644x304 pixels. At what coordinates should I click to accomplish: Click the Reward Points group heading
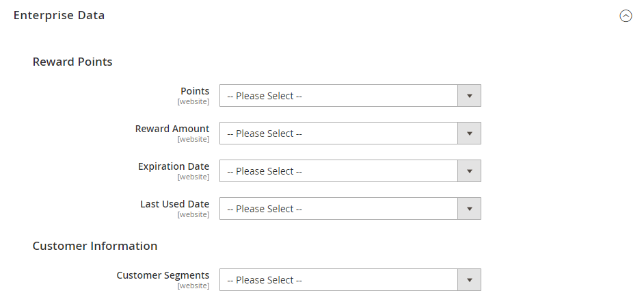72,62
